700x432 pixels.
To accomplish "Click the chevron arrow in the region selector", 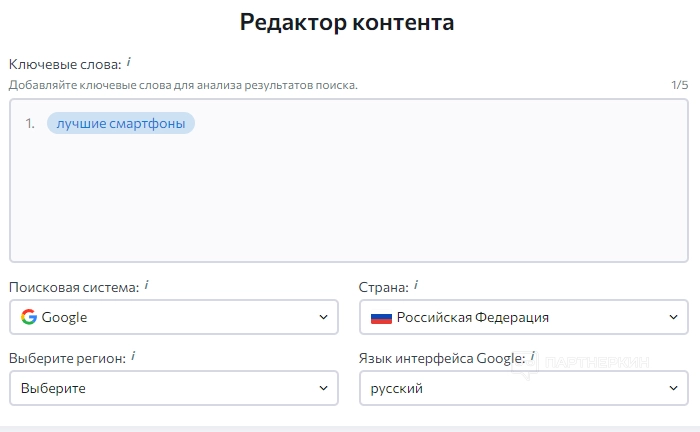I will tap(322, 388).
